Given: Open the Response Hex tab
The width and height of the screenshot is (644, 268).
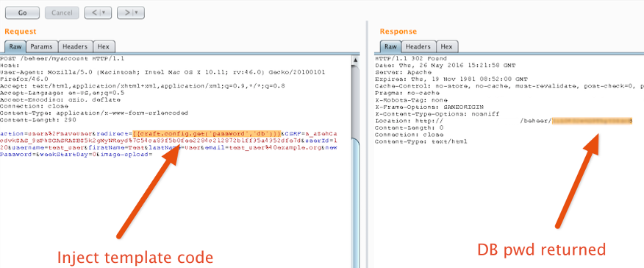Looking at the screenshot, I should pyautogui.click(x=446, y=46).
